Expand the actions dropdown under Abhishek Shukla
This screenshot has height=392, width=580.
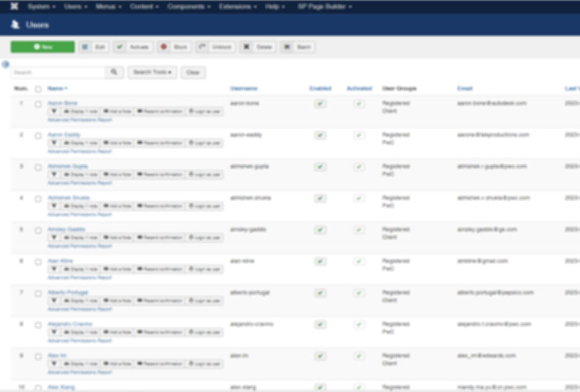coord(54,206)
